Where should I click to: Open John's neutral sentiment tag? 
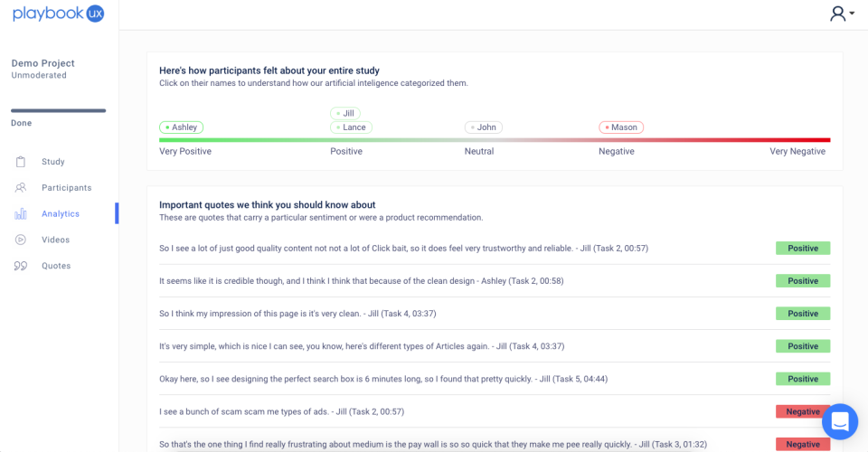pyautogui.click(x=484, y=127)
